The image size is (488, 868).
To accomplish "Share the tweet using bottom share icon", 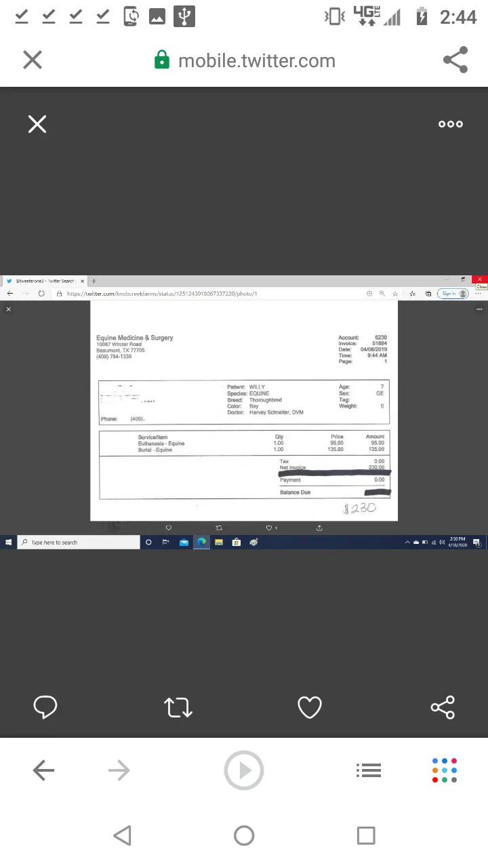I will pyautogui.click(x=443, y=707).
